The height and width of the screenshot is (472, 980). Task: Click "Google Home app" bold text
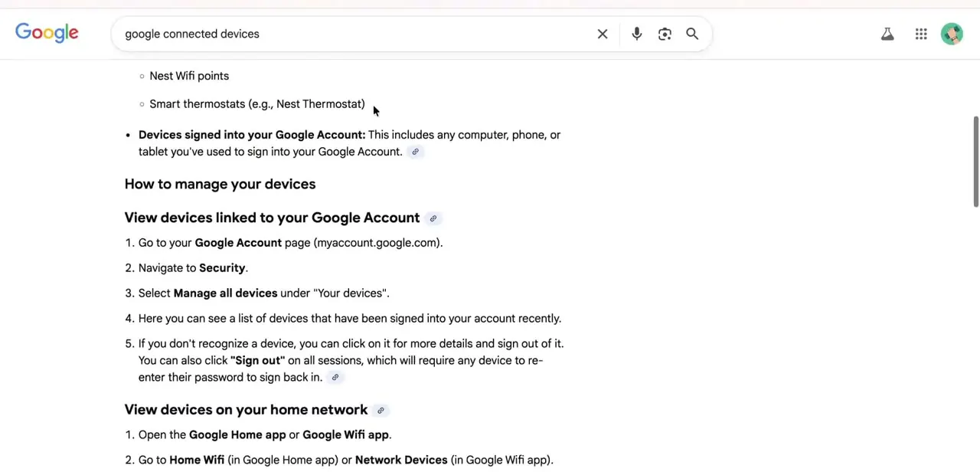[237, 435]
